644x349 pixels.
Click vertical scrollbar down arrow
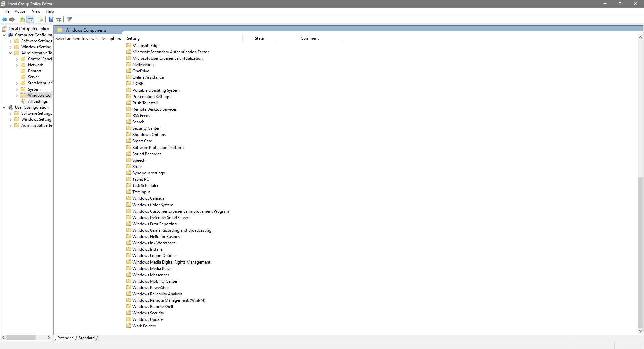[x=640, y=331]
